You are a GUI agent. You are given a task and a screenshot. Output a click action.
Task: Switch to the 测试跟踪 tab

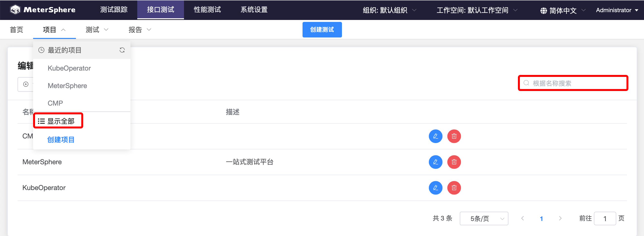[114, 10]
